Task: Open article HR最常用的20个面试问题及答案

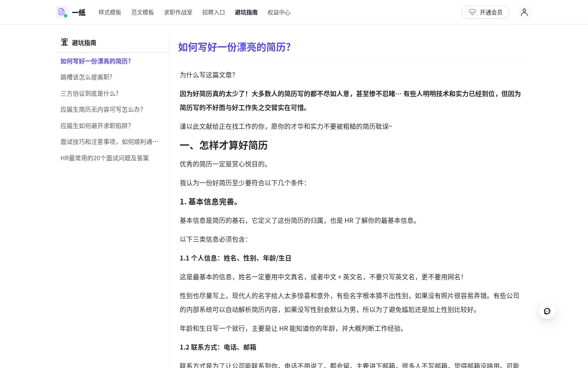Action: point(105,158)
